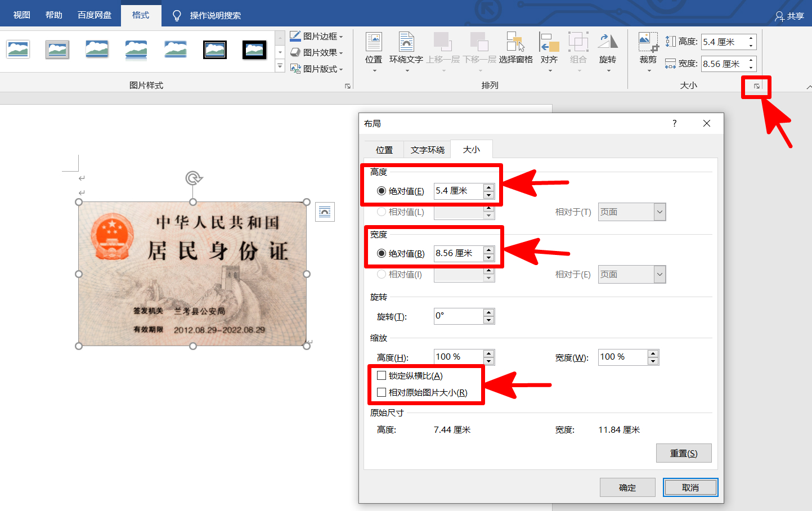
Task: Click the 重置 button
Action: [x=684, y=452]
